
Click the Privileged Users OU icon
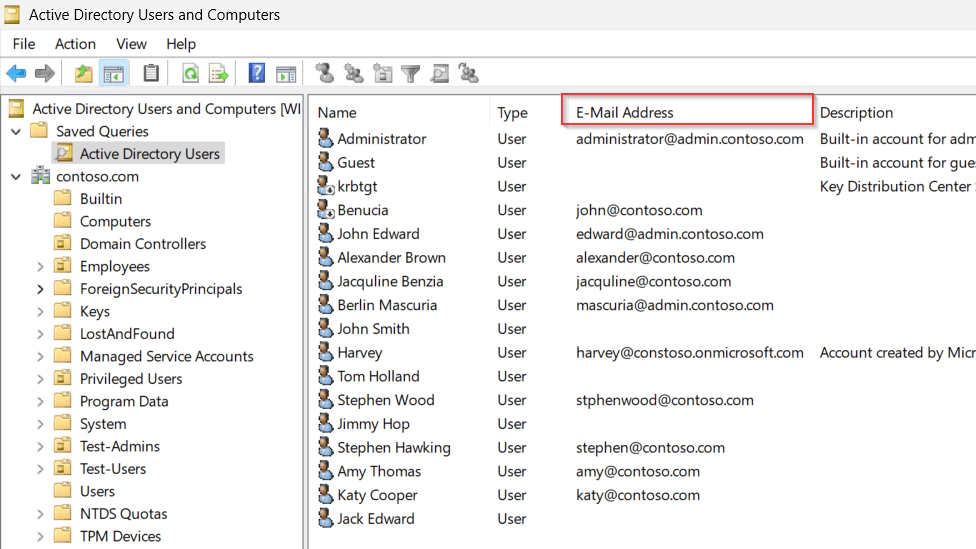pyautogui.click(x=63, y=378)
